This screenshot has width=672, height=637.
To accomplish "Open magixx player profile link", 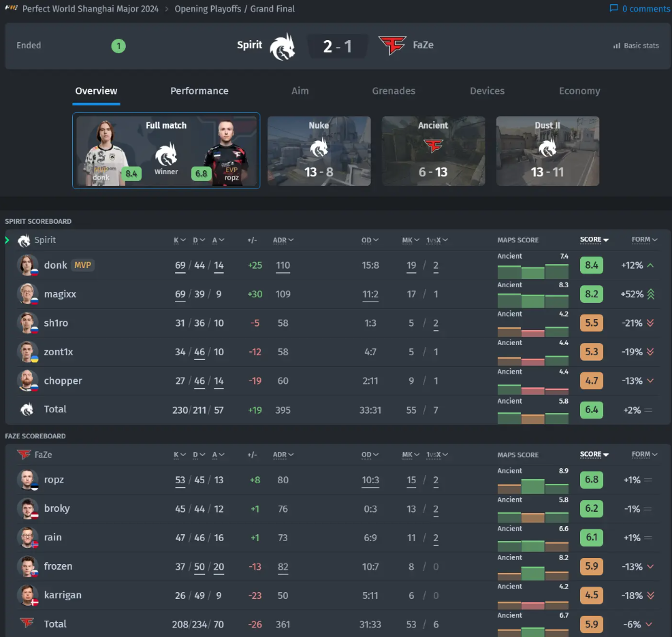I will click(x=59, y=294).
